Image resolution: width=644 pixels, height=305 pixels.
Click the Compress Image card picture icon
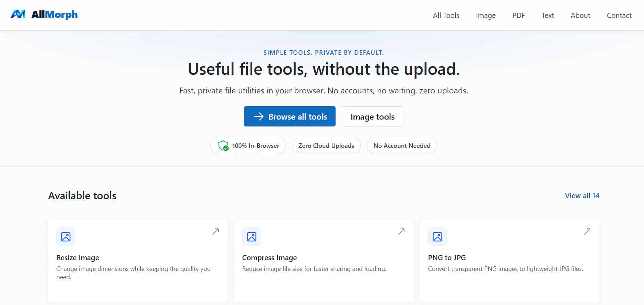[252, 237]
